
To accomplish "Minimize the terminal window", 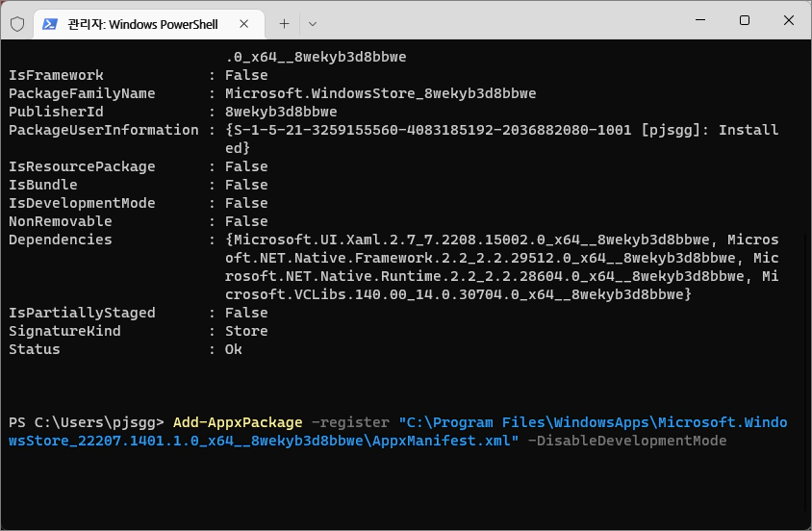I will (x=700, y=20).
